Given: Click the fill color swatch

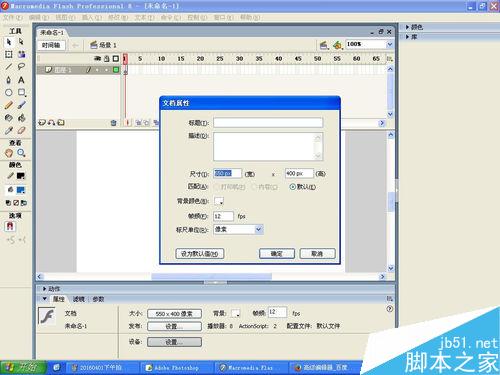Looking at the screenshot, I should point(21,190).
